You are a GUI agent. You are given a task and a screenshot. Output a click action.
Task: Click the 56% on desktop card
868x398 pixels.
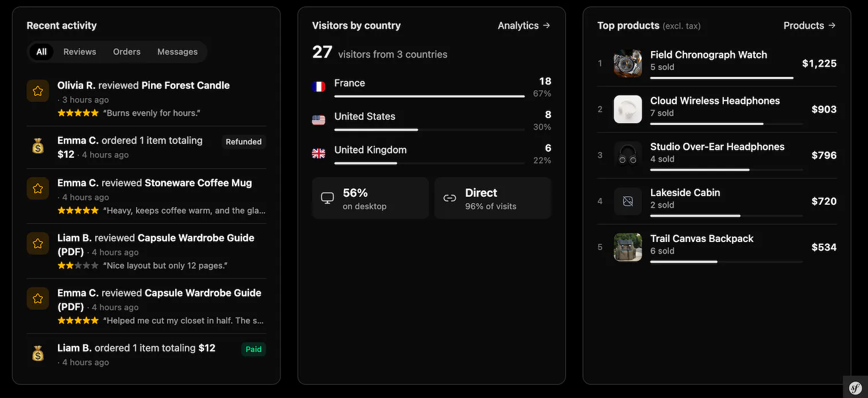coord(370,198)
